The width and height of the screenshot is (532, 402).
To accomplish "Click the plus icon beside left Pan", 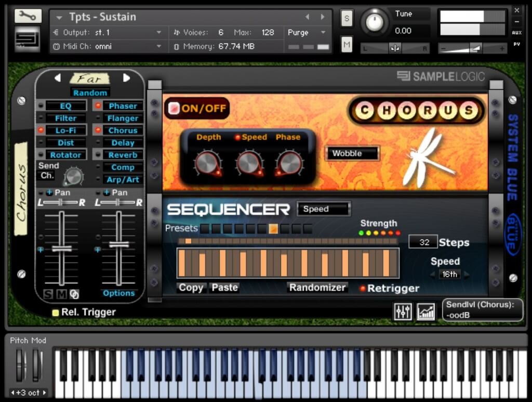I will (49, 192).
